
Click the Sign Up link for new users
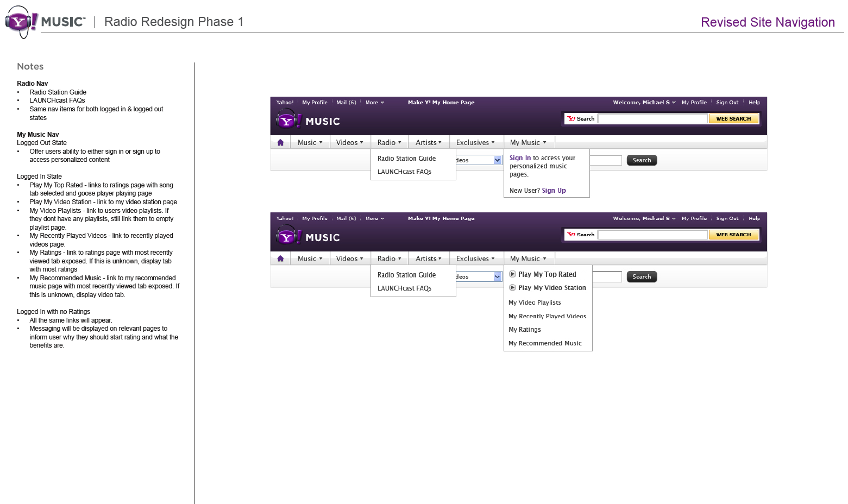click(x=554, y=191)
